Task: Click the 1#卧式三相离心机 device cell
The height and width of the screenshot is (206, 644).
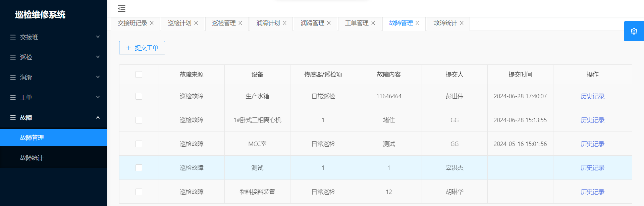Action: 257,120
